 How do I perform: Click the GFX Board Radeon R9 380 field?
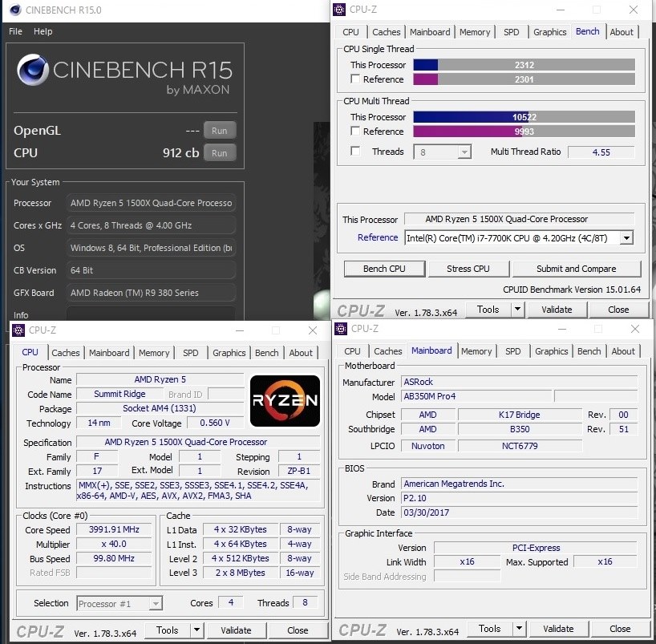(x=151, y=293)
